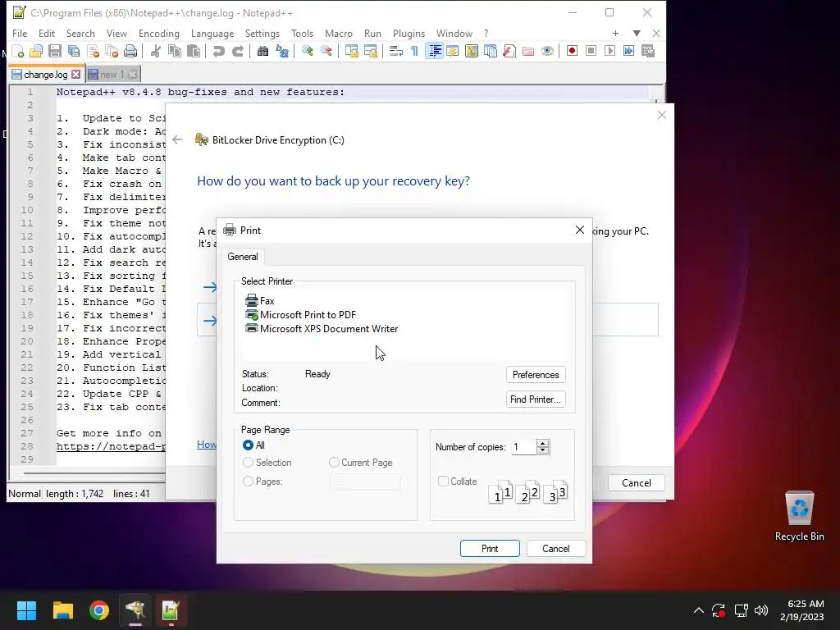Click the Notepad++ toolbar printer icon
The image size is (840, 630).
[x=130, y=51]
